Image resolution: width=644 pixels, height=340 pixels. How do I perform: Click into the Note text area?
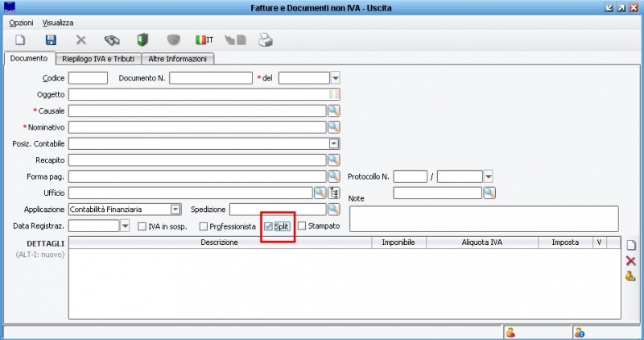coord(484,218)
